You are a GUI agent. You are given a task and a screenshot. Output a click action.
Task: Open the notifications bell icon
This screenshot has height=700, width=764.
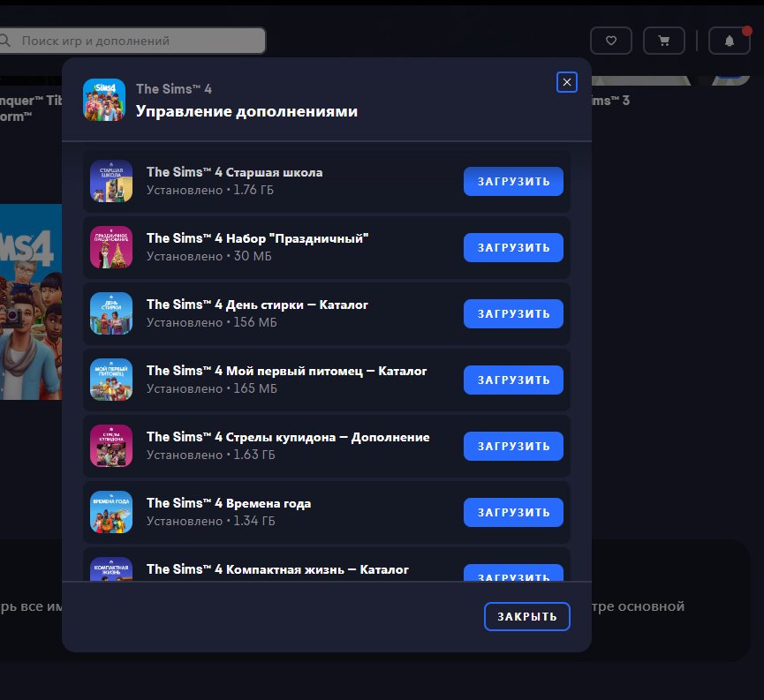click(x=729, y=41)
